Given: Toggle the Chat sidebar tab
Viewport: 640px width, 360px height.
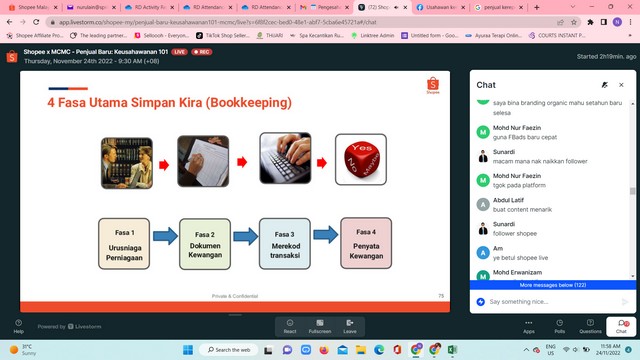Looking at the screenshot, I should [621, 327].
